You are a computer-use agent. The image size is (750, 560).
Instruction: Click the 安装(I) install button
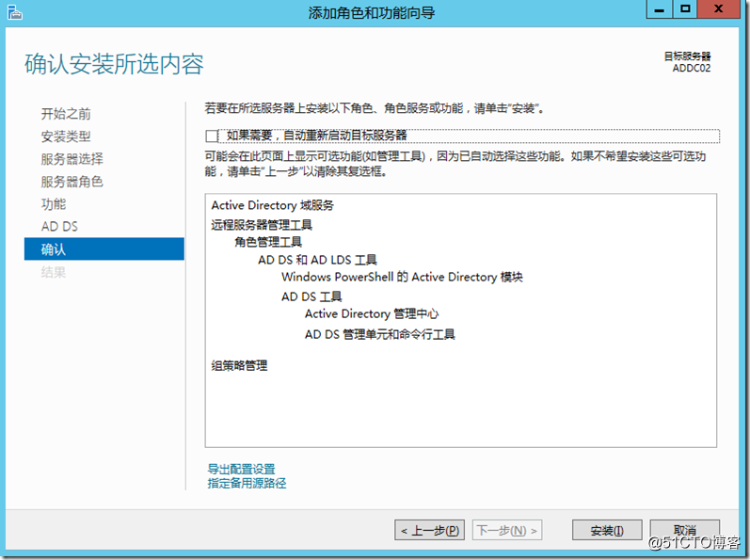607,530
